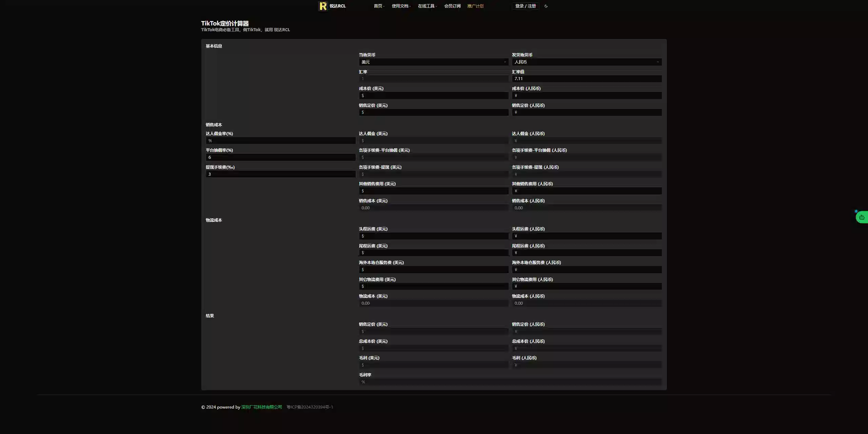Open 深圳厂花科技有限公司 footer link
The image size is (868, 434).
[261, 407]
